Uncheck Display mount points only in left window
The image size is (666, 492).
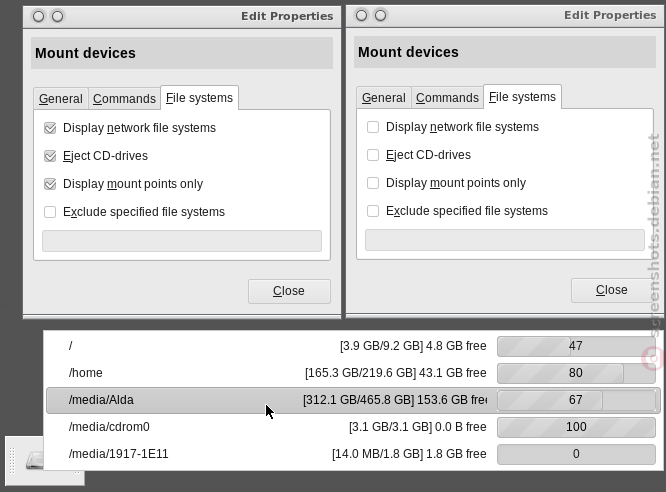(x=50, y=184)
